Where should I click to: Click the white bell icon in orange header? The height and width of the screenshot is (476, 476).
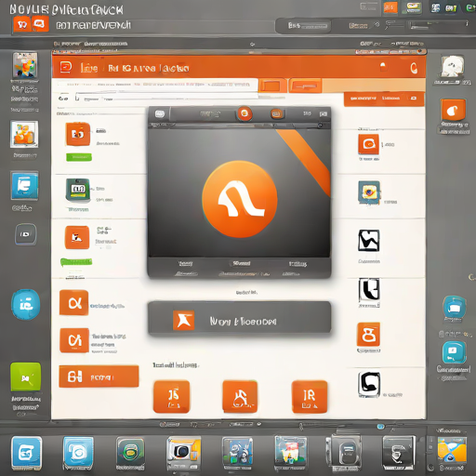[383, 66]
